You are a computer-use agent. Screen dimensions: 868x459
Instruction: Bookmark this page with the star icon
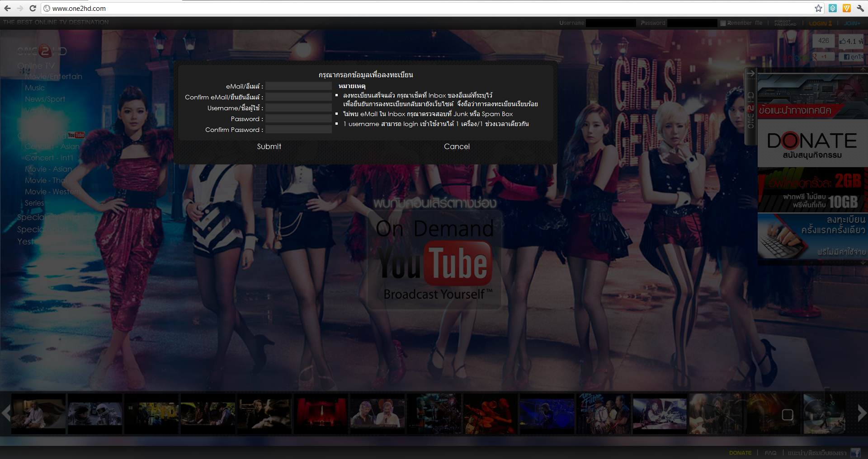[818, 8]
